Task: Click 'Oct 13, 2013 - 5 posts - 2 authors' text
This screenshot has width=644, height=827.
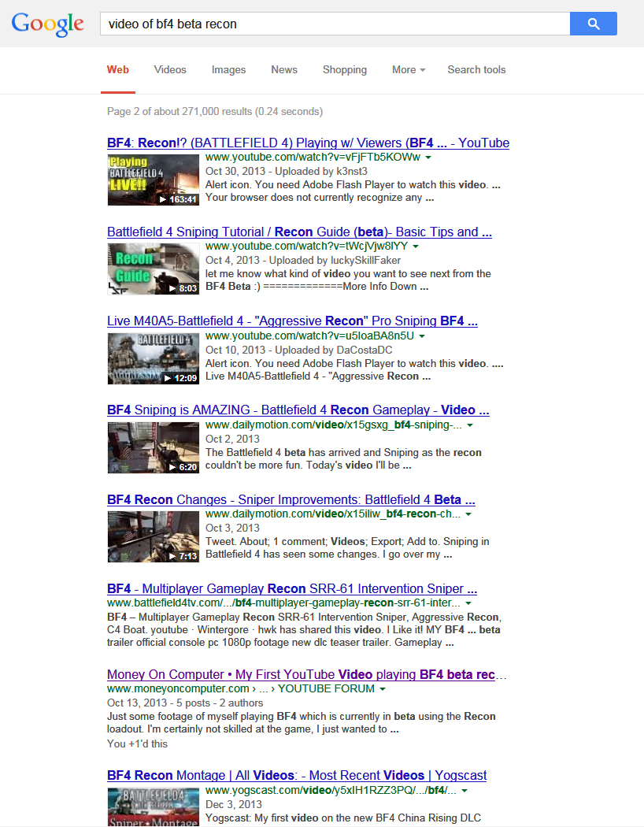Action: coord(185,703)
